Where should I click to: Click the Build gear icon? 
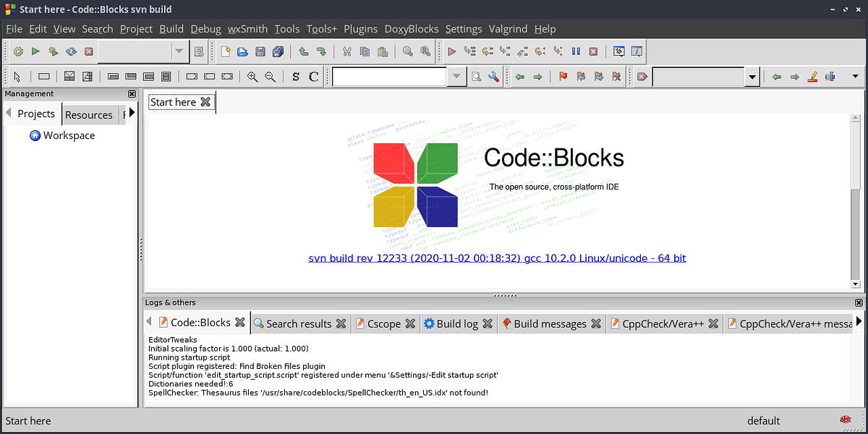tap(18, 51)
